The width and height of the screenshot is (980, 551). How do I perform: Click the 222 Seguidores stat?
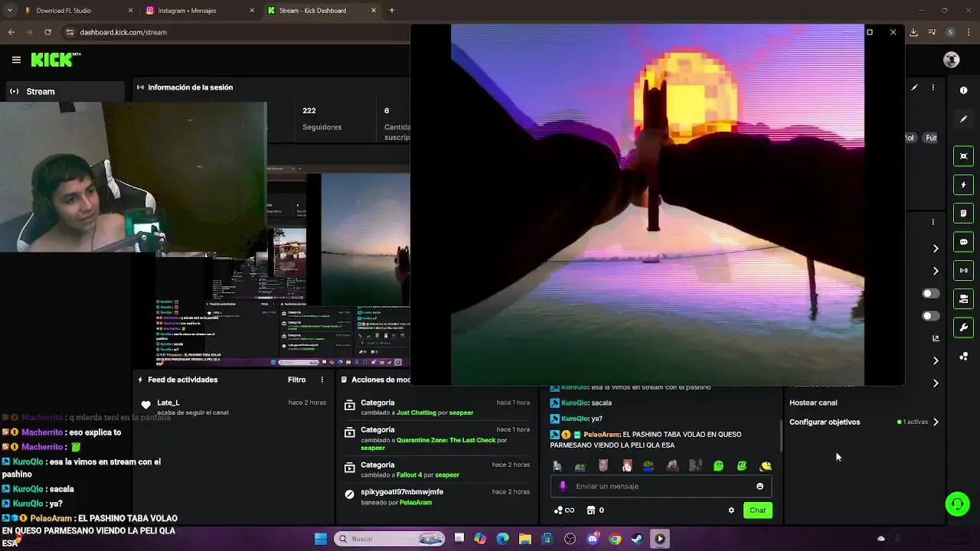[322, 119]
